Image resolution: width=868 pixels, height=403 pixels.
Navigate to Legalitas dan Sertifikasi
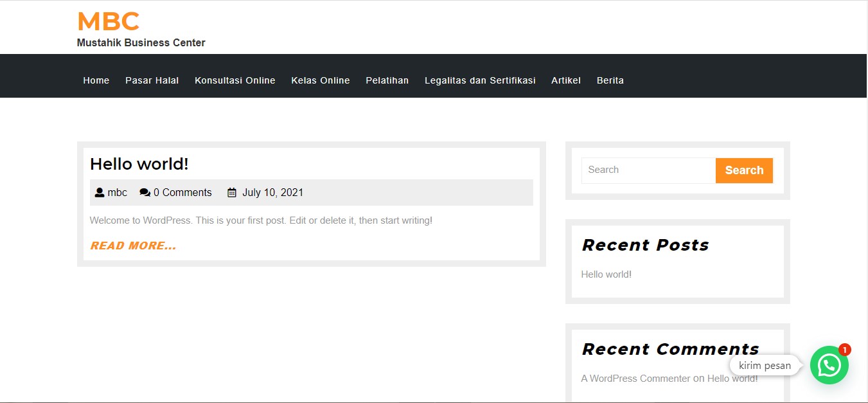(x=480, y=80)
